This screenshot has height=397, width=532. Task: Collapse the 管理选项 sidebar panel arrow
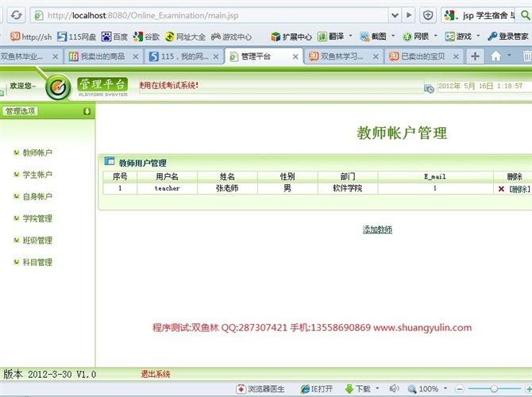[87, 111]
